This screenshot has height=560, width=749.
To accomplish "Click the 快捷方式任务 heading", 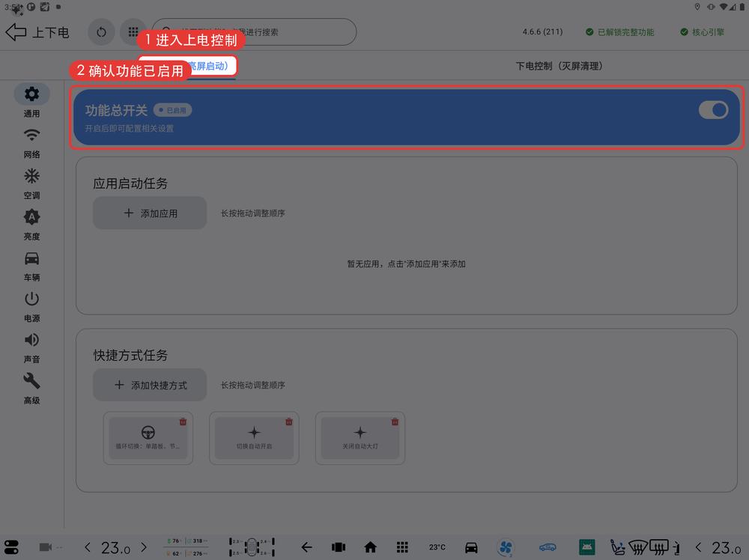I will (x=130, y=355).
